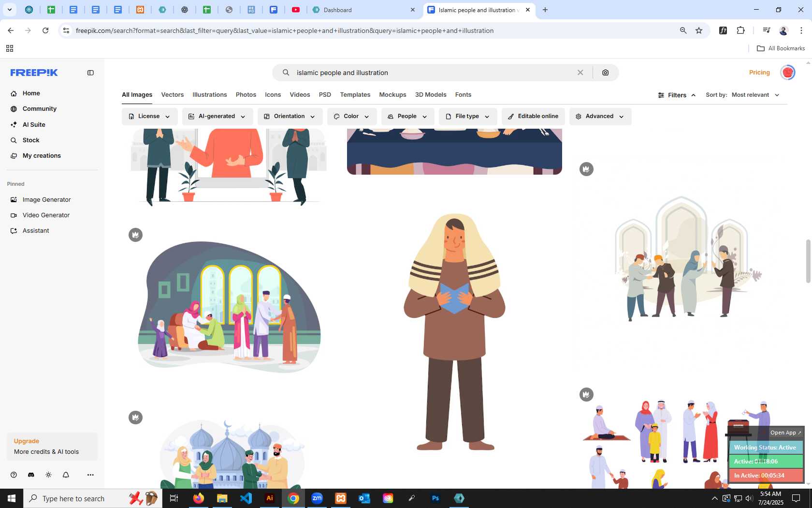Collapse the Filters panel

pos(677,95)
